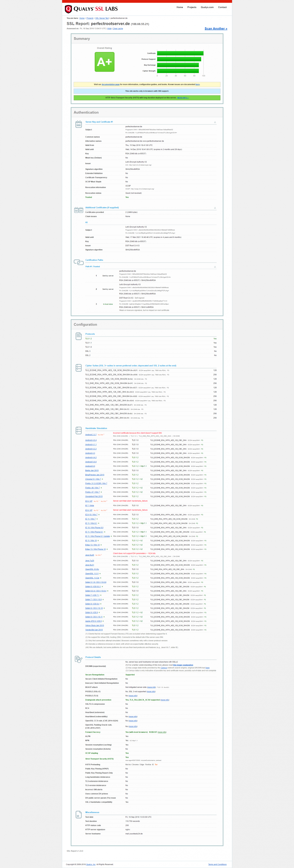Click the TLS 1.2 protocol row
Image resolution: width=294 pixels, height=868 pixels.
[x=151, y=339]
